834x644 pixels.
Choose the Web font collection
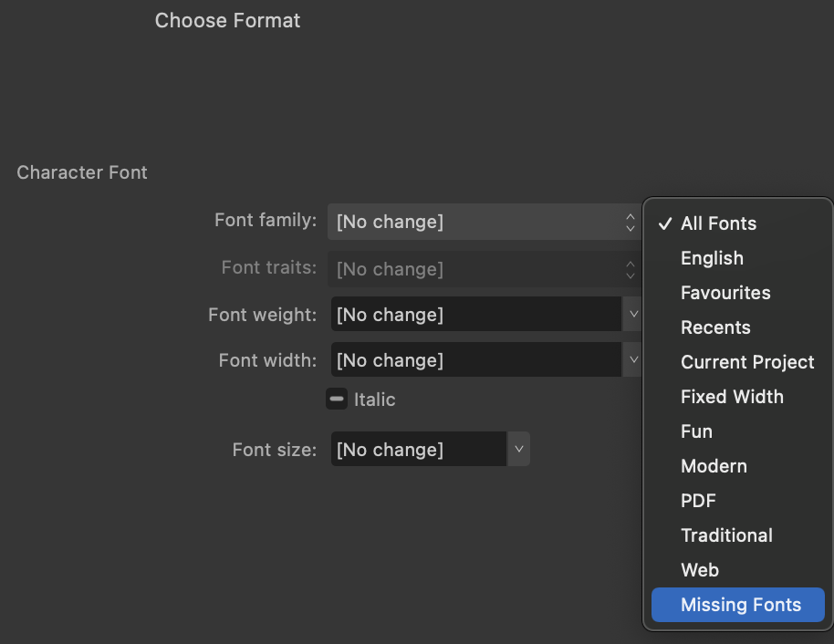pos(699,570)
